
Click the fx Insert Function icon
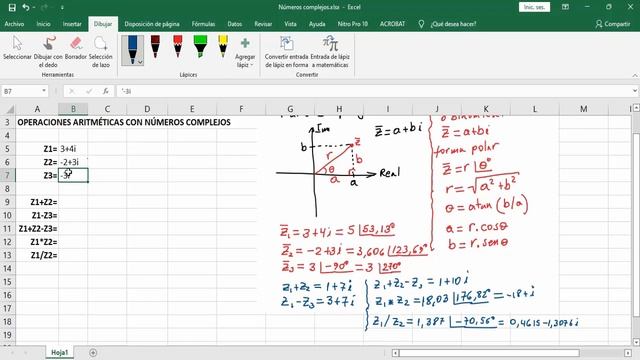[x=106, y=91]
